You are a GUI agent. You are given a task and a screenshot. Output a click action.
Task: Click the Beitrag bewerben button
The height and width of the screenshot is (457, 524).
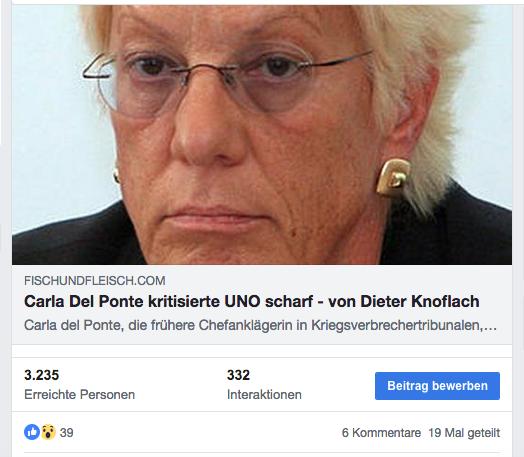pyautogui.click(x=437, y=386)
